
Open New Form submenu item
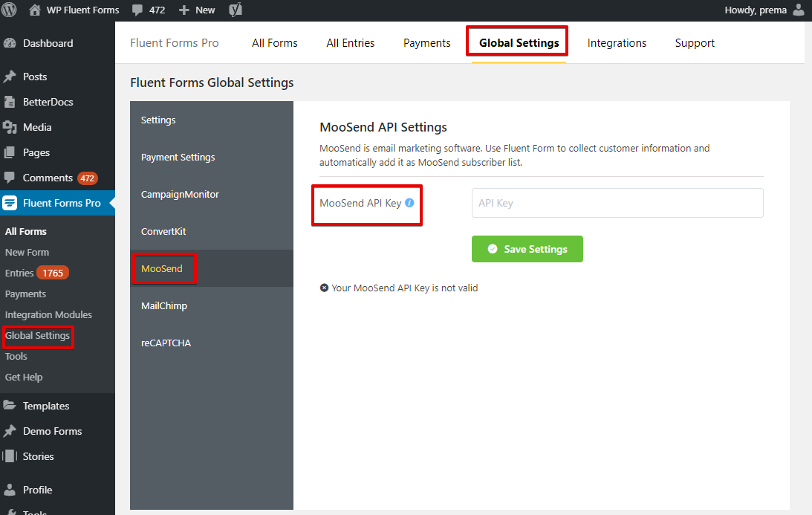(x=27, y=253)
